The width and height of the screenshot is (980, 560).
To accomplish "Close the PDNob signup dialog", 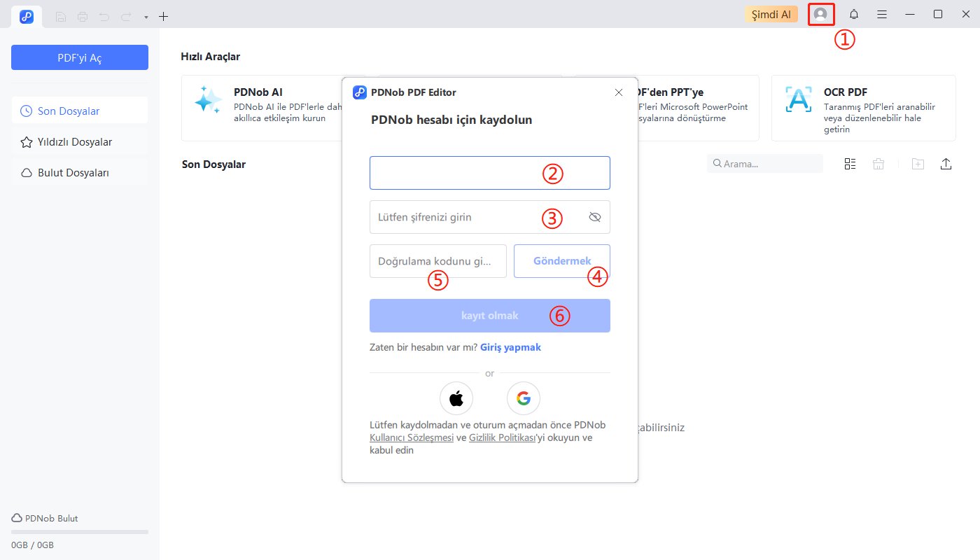I will point(618,92).
